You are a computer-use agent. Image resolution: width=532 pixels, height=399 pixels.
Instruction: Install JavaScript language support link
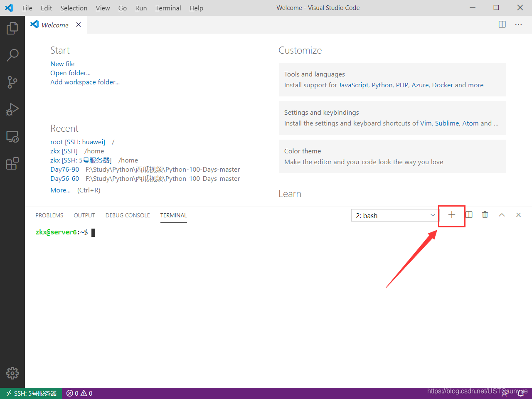353,85
